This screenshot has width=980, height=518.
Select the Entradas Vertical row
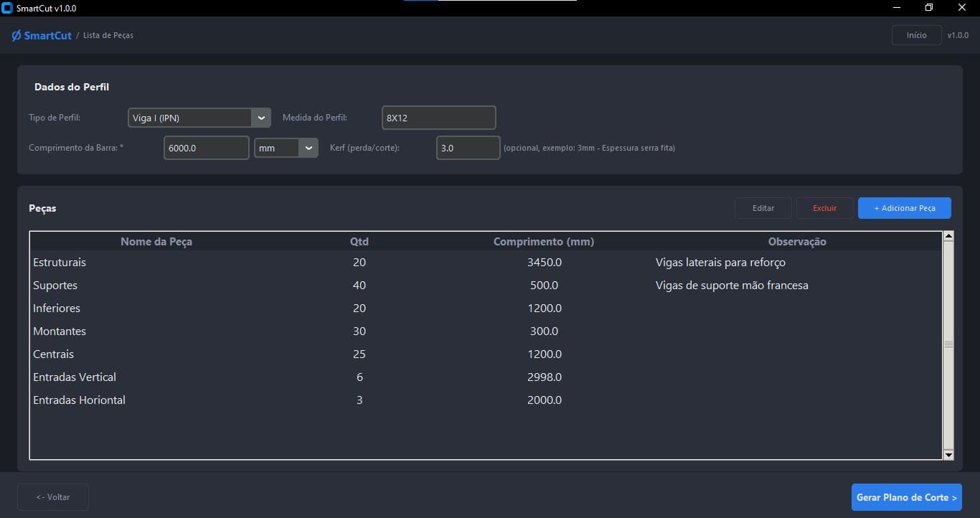pos(486,377)
